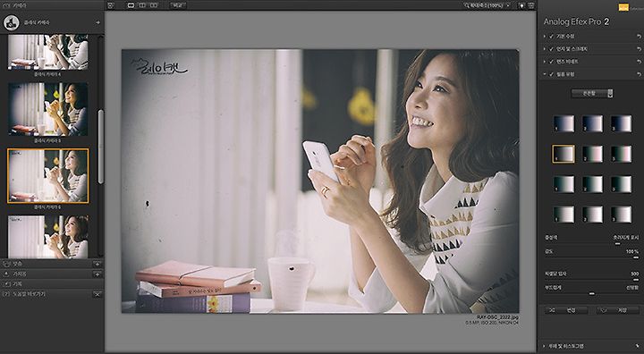Click the preset list vertical scrollbar
This screenshot has width=644, height=354.
pos(100,147)
